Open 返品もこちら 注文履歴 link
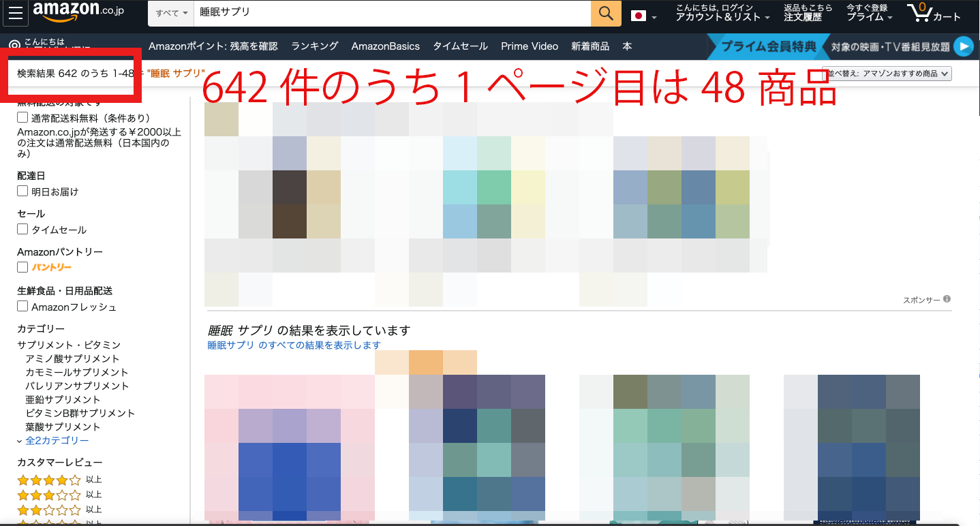 [808, 13]
